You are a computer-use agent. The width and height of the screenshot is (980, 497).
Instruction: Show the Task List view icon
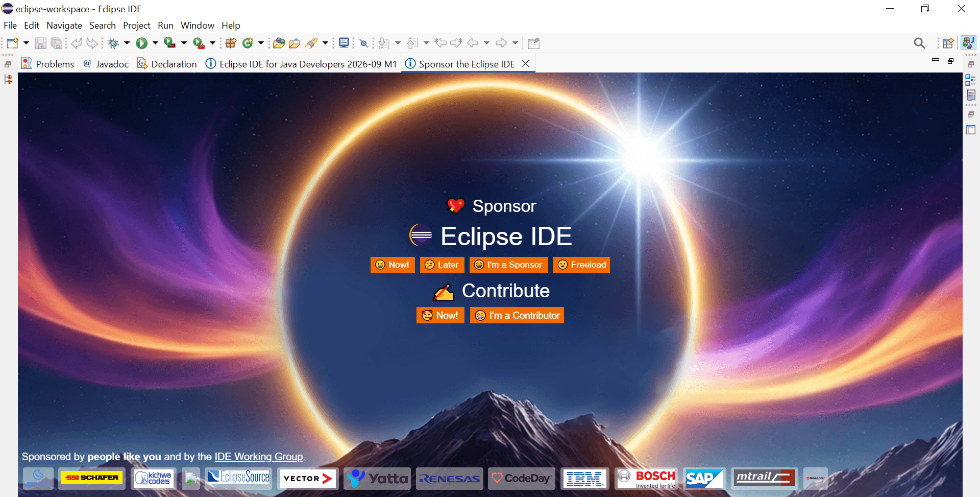(x=971, y=96)
